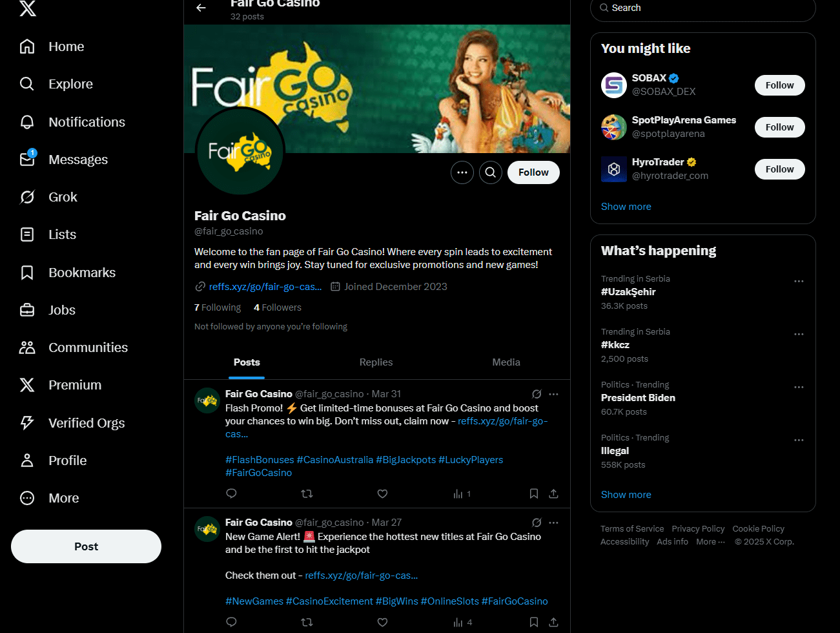Image resolution: width=840 pixels, height=633 pixels.
Task: Open Grok in the sidebar
Action: (x=49, y=197)
